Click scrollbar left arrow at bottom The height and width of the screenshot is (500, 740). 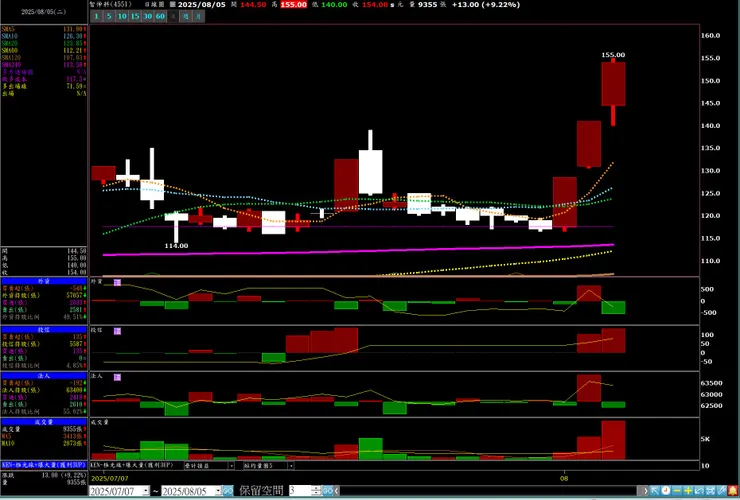point(337,491)
